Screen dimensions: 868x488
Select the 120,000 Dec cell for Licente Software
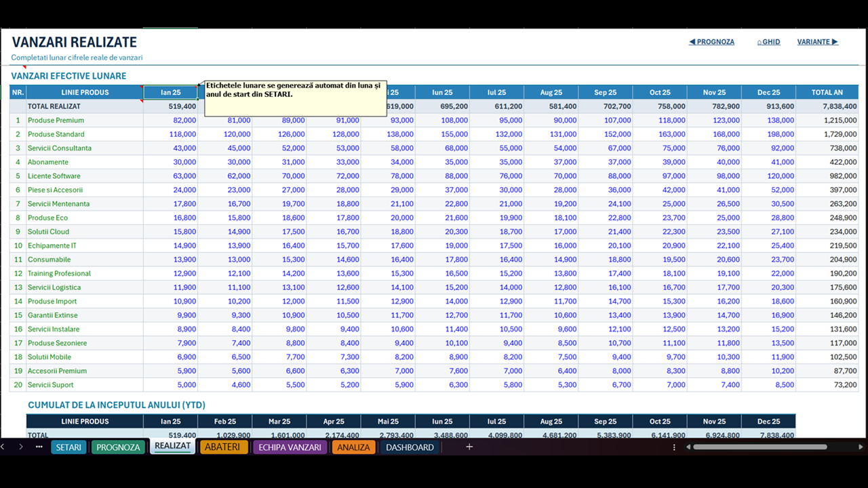click(768, 176)
